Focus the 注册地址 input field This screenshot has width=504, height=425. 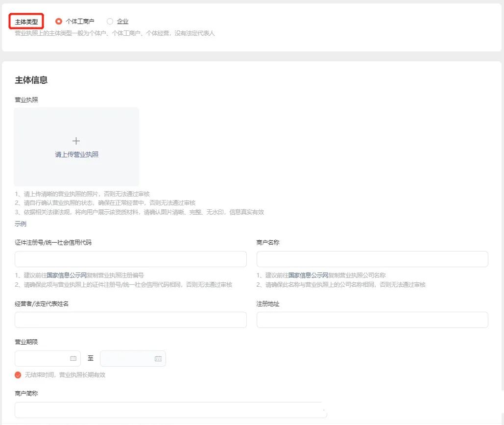pyautogui.click(x=372, y=320)
